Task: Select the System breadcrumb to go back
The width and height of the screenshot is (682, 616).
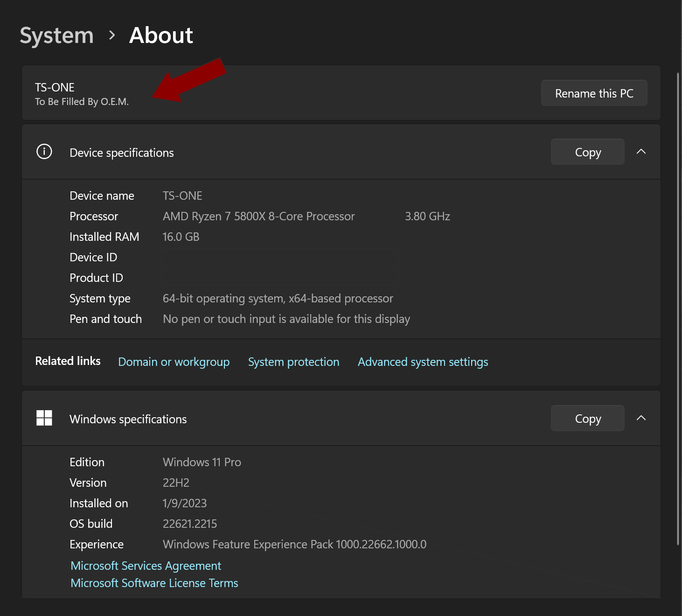Action: click(x=56, y=35)
